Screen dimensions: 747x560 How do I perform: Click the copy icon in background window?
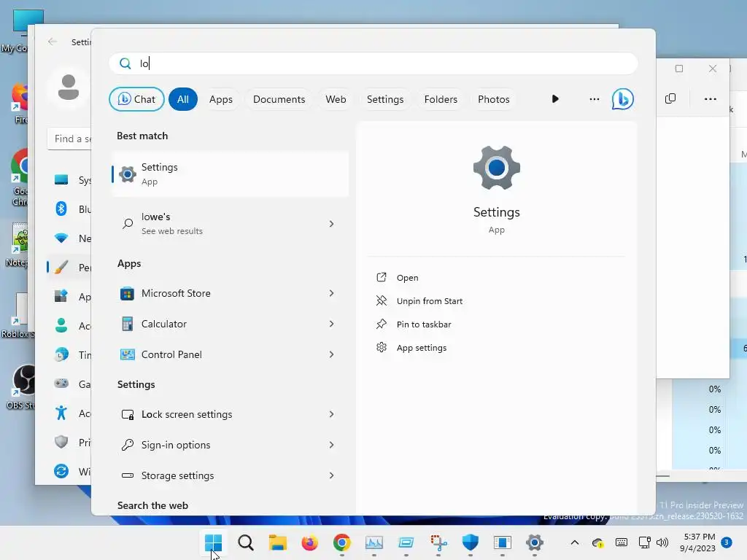pyautogui.click(x=670, y=98)
